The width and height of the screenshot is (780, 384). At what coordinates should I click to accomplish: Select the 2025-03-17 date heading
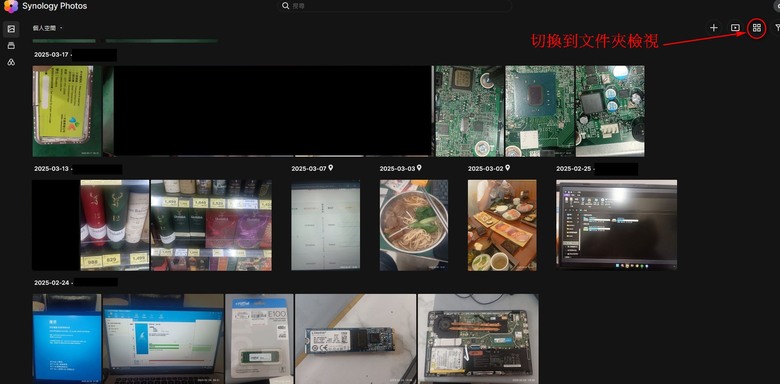[51, 55]
